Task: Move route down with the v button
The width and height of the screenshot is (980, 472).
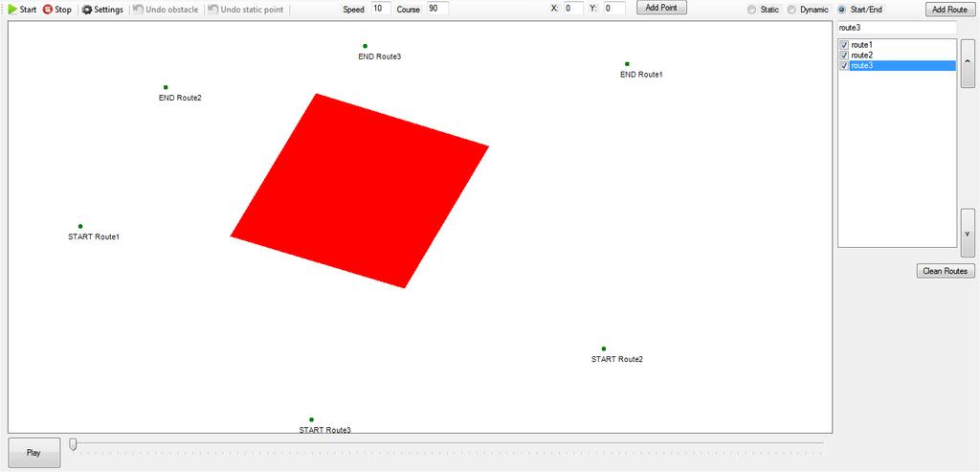Action: pyautogui.click(x=968, y=233)
